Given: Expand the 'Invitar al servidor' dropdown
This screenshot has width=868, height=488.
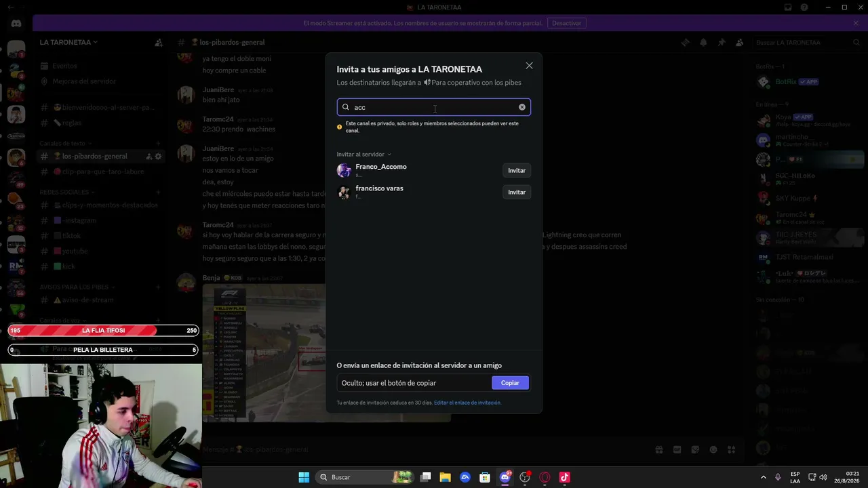Looking at the screenshot, I should [x=363, y=155].
